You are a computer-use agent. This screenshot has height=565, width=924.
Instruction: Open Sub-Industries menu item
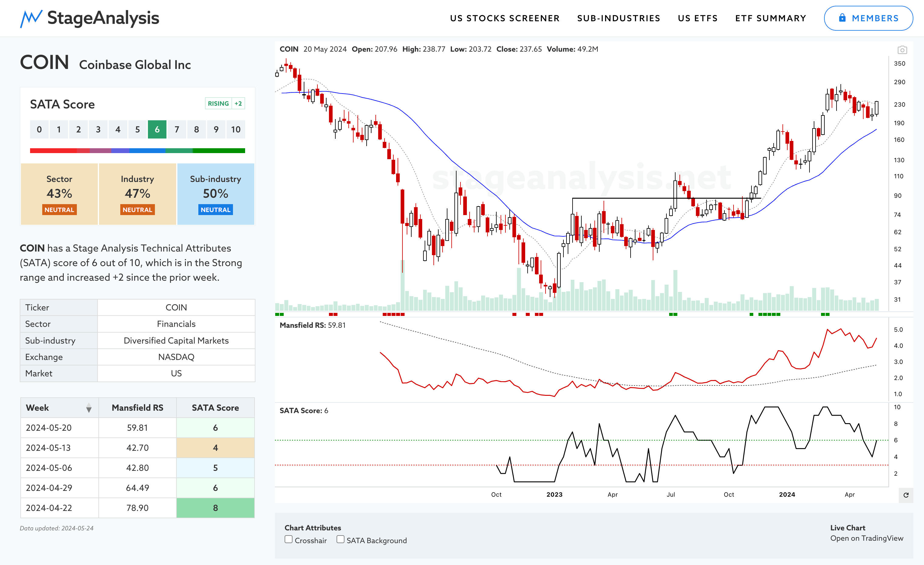[x=618, y=18]
